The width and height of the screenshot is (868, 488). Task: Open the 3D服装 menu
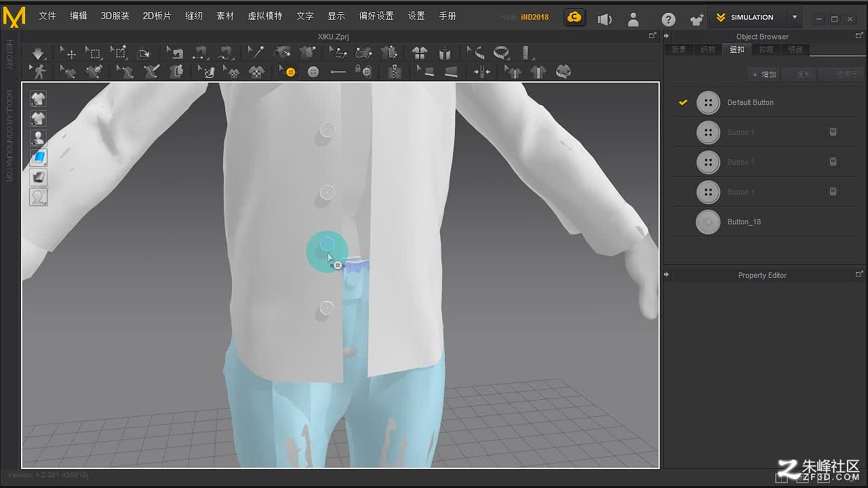(115, 16)
